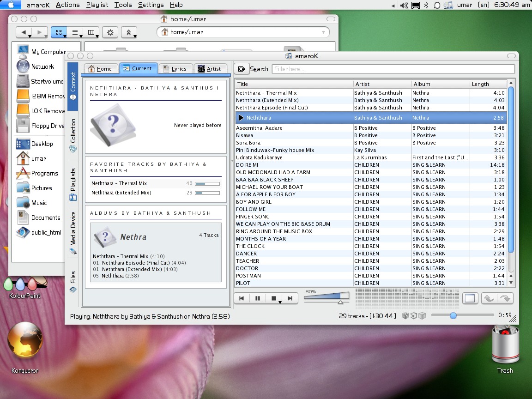Open Music folder in file window sidebar
The image size is (532, 399).
32,203
